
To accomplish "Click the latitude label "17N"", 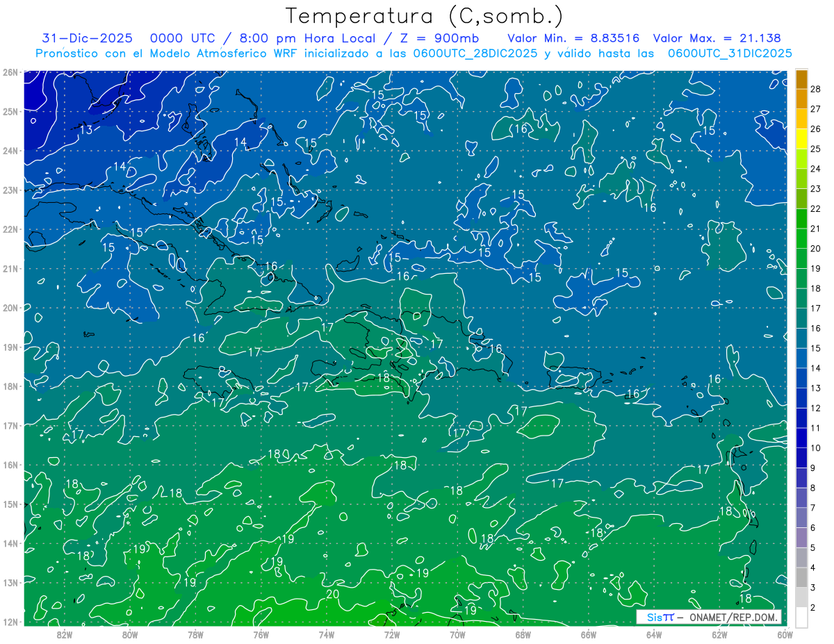I will click(10, 426).
